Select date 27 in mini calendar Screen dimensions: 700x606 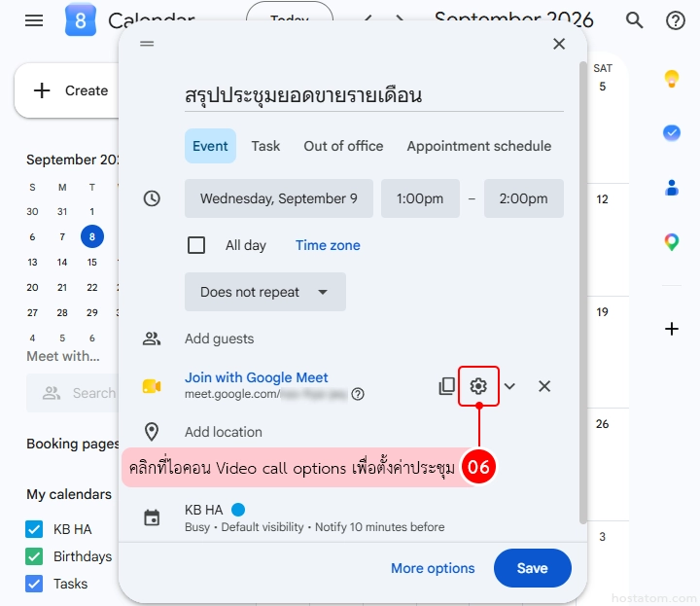(x=32, y=312)
